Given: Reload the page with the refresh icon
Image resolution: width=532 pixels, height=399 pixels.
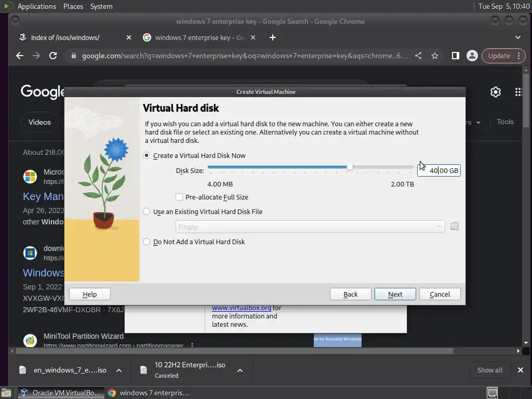Looking at the screenshot, I should pos(53,56).
